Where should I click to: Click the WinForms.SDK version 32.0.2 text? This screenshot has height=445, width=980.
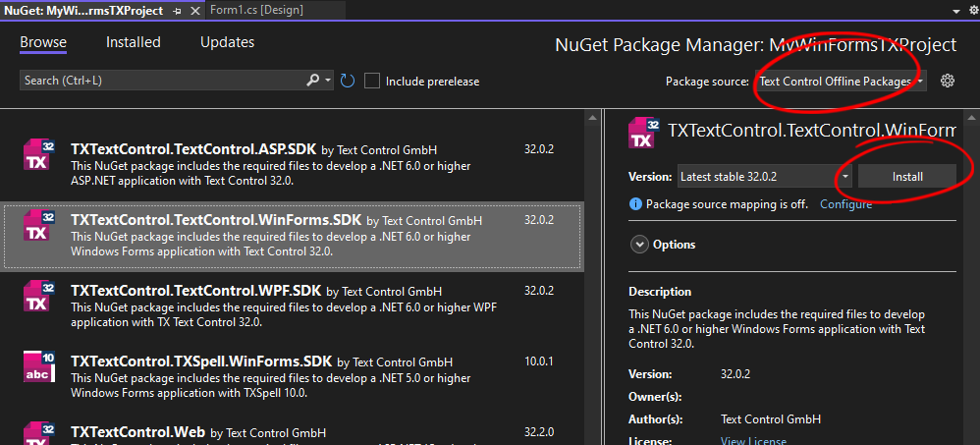539,220
